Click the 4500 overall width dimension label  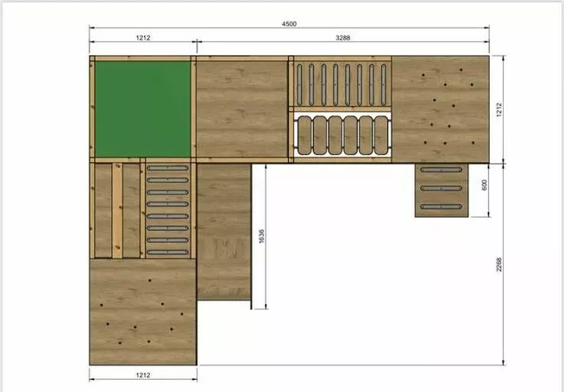click(288, 24)
